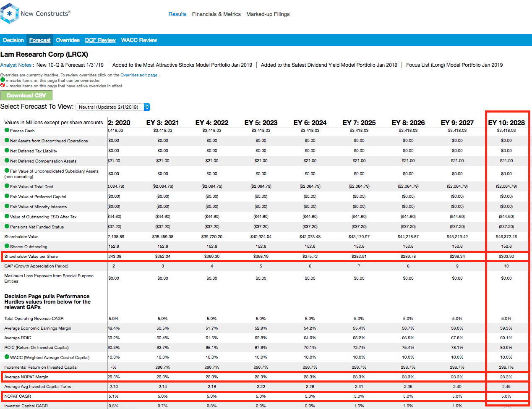The image size is (532, 409).
Task: Click the green legend dot for overridable items
Action: tap(3, 80)
